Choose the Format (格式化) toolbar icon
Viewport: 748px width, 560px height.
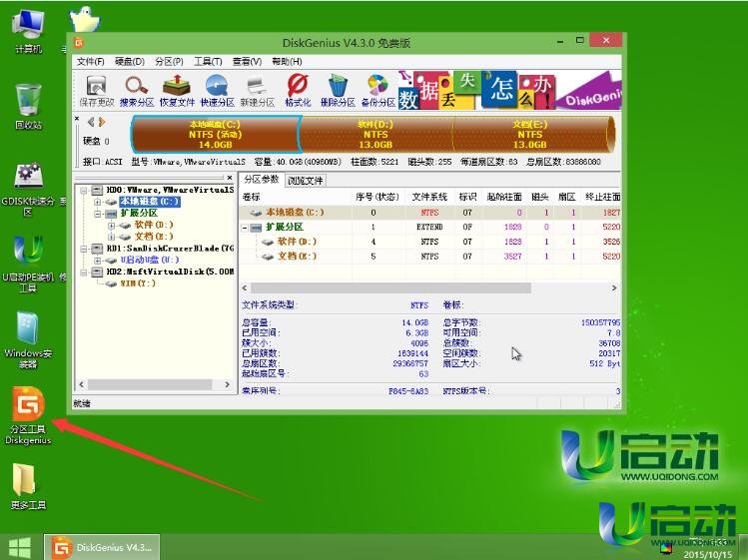click(298, 91)
